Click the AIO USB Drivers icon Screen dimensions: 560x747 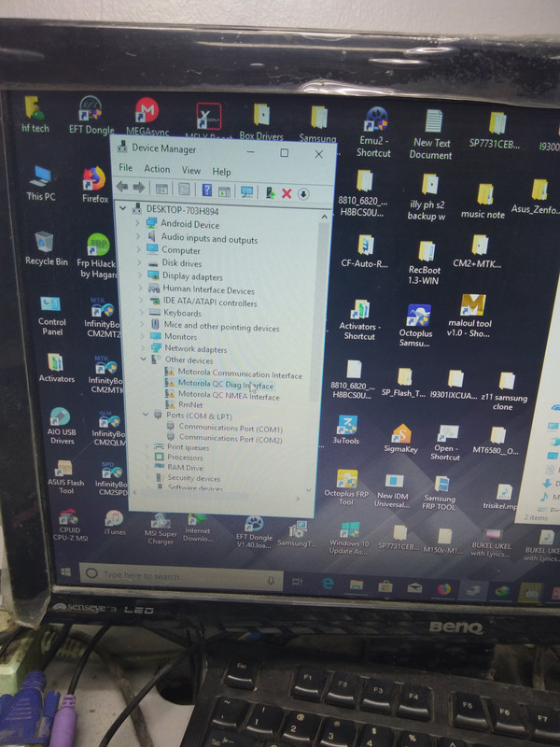(x=62, y=426)
